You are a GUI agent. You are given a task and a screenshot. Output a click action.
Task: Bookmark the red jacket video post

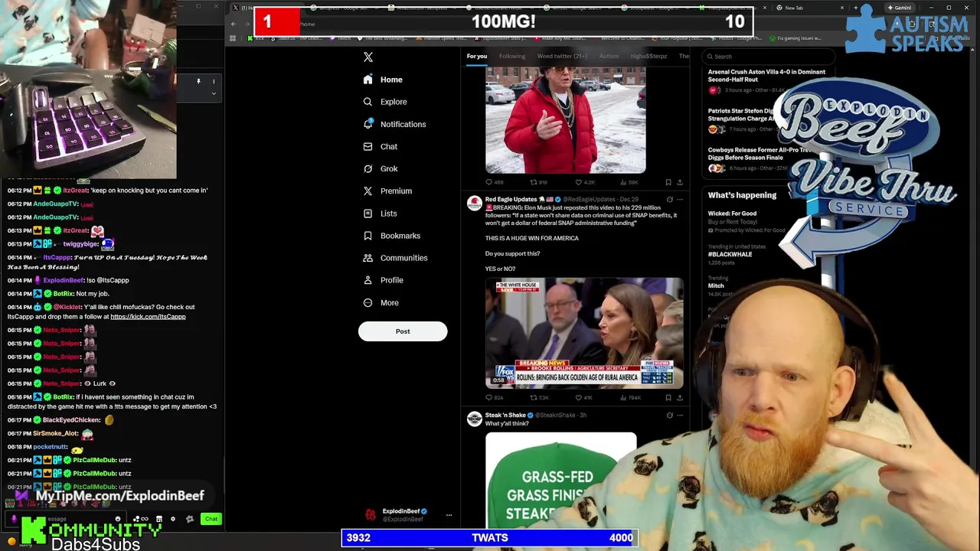coord(668,182)
